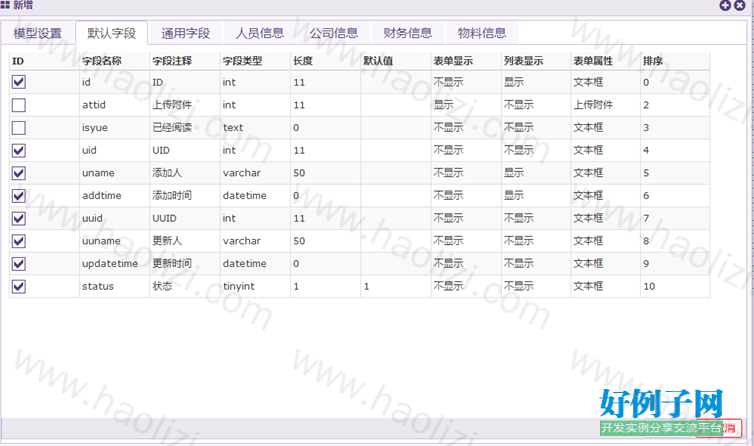Click the 字段类型 column header
This screenshot has height=446, width=754.
(x=255, y=61)
